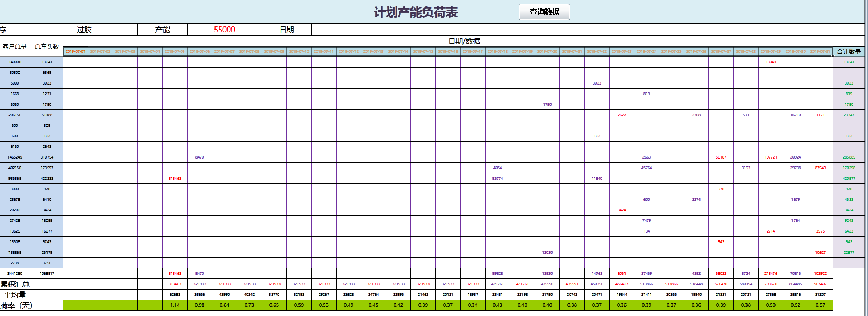Click the 16710 data cell
Viewport: 868px width, 316px height.
tap(796, 115)
